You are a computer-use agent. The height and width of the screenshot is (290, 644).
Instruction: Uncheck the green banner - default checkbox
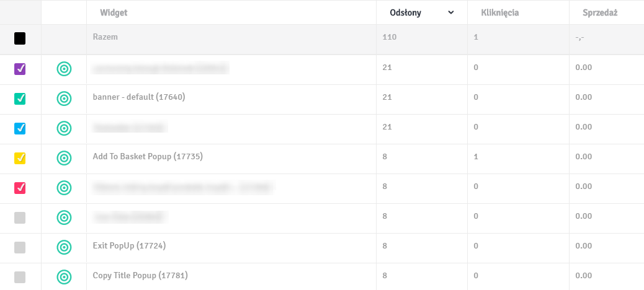click(20, 99)
